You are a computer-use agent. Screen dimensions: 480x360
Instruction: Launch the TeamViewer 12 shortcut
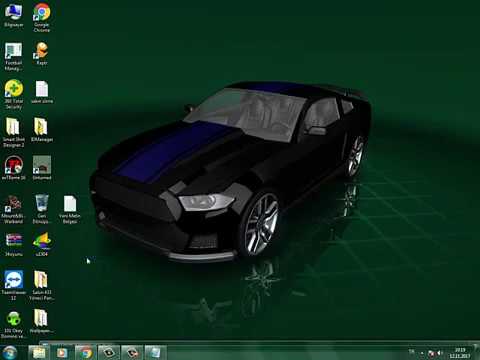click(13, 285)
